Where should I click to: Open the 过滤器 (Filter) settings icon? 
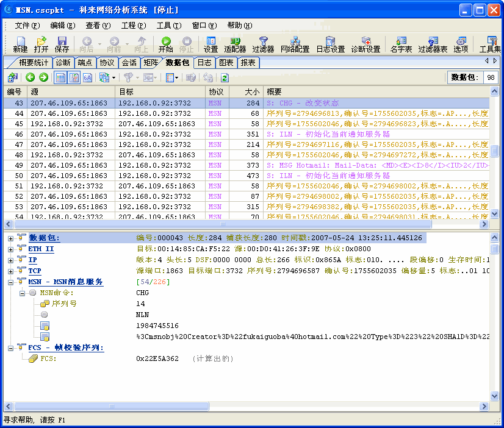pos(262,46)
